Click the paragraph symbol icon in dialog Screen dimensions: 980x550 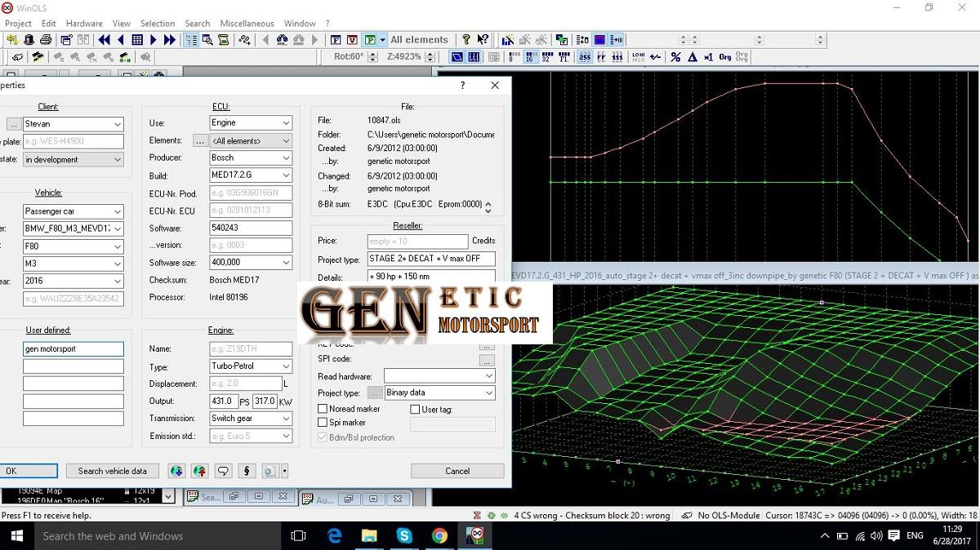[x=247, y=471]
